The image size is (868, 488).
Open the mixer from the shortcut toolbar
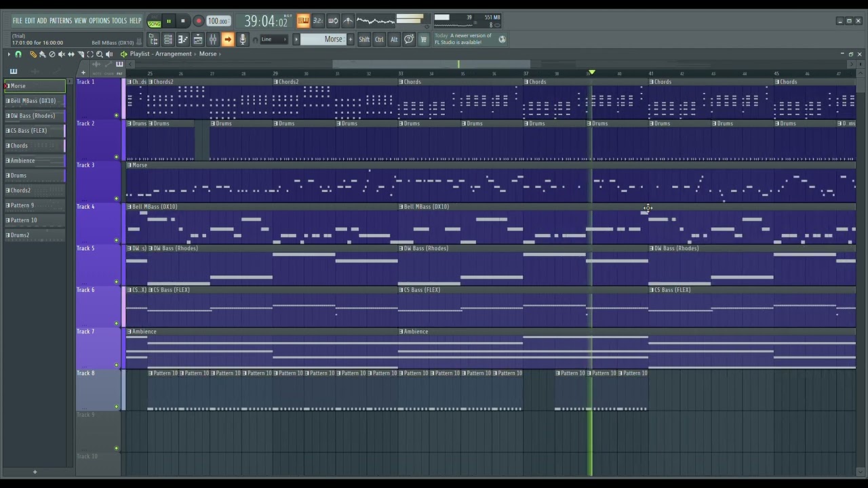click(213, 39)
